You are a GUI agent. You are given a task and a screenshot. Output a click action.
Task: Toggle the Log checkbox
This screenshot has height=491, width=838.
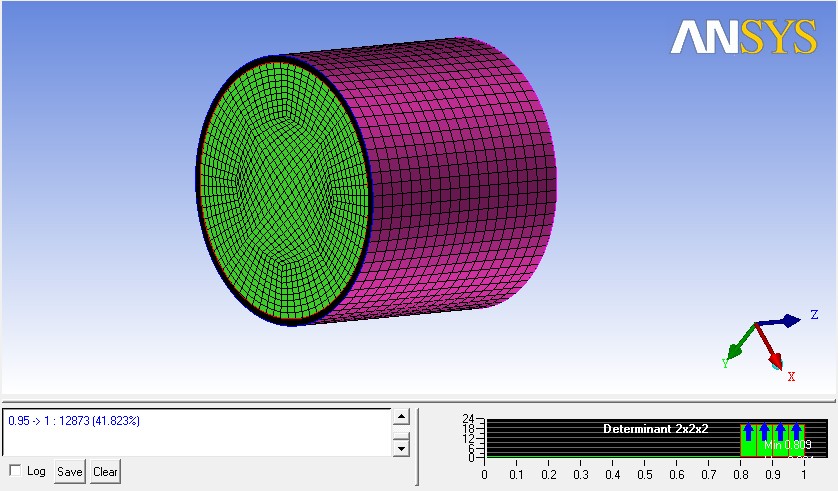[14, 471]
